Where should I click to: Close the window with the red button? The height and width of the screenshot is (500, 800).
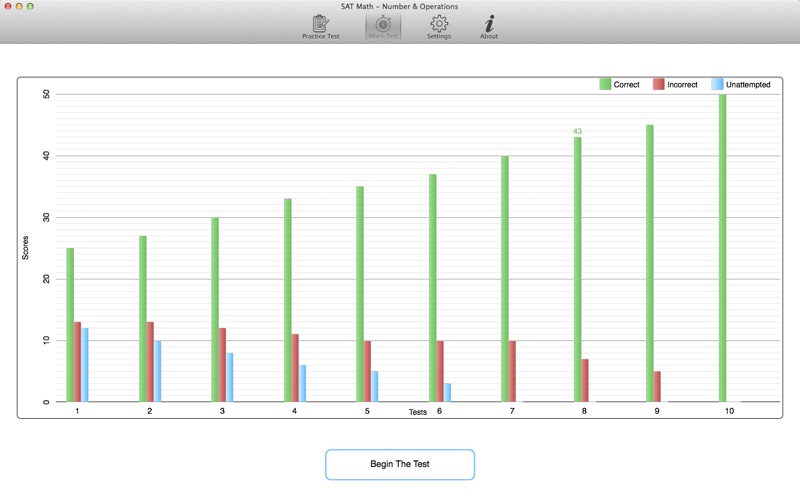point(8,6)
